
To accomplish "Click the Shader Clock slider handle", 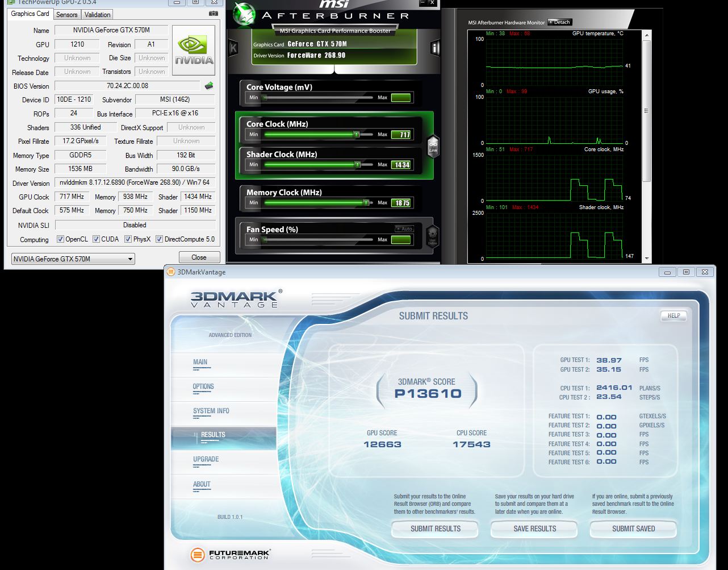I will tap(357, 165).
